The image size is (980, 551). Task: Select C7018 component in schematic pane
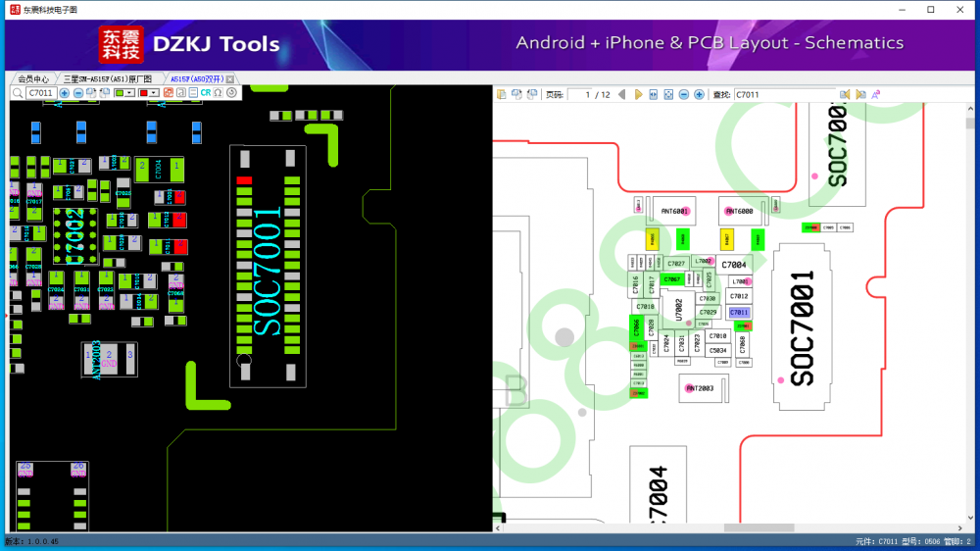coord(645,307)
